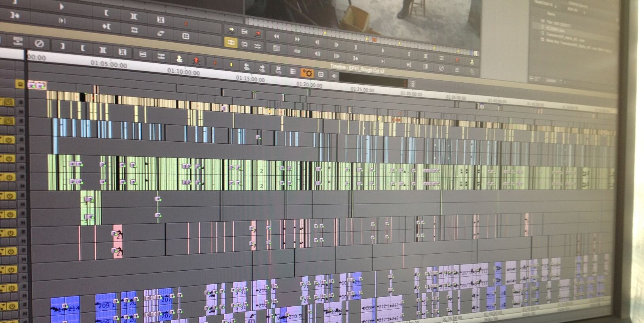This screenshot has width=644, height=323.
Task: Click Mark In in the source monitor toolbar
Action: click(107, 13)
